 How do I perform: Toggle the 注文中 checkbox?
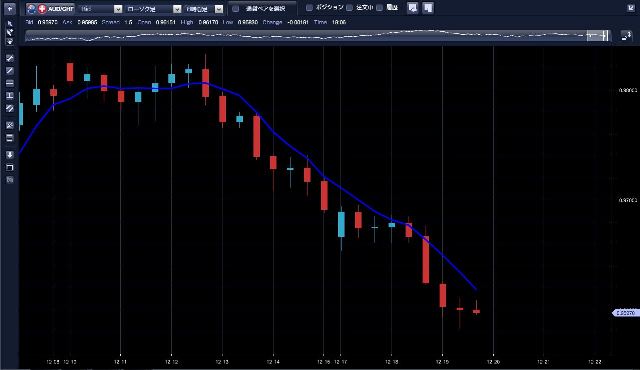[349, 8]
